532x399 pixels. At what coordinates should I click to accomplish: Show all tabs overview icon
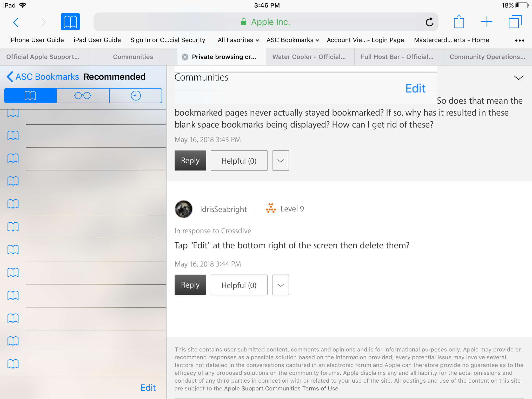point(515,22)
